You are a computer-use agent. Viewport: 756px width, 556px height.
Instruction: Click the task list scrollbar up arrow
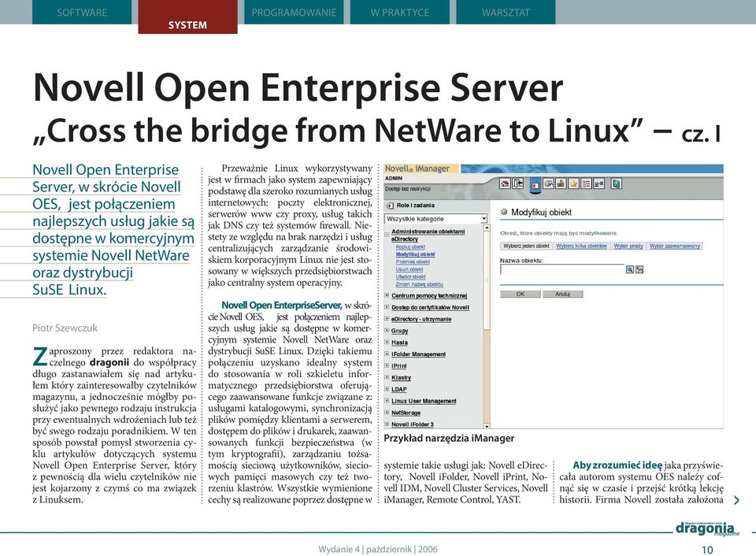point(487,228)
